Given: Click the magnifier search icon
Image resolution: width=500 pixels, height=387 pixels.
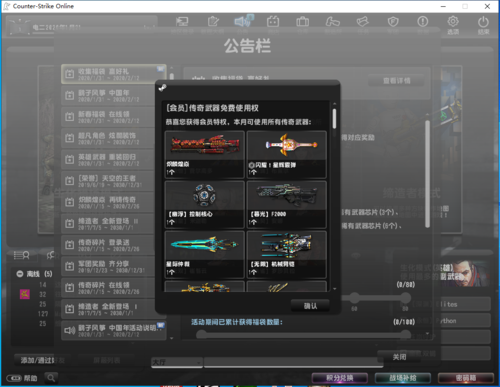Looking at the screenshot, I should (x=51, y=378).
